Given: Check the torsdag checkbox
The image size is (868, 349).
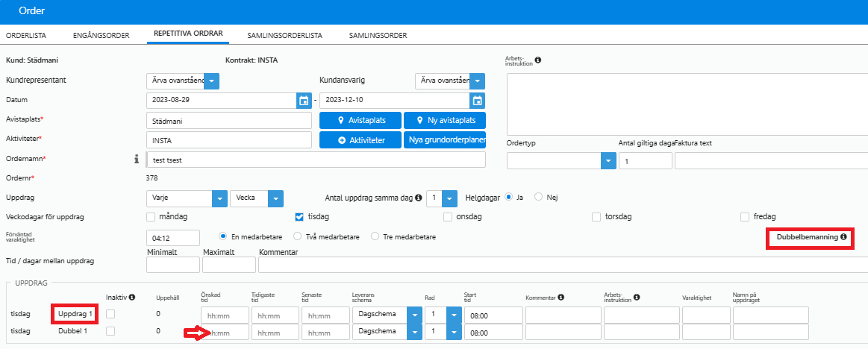Looking at the screenshot, I should pyautogui.click(x=596, y=217).
